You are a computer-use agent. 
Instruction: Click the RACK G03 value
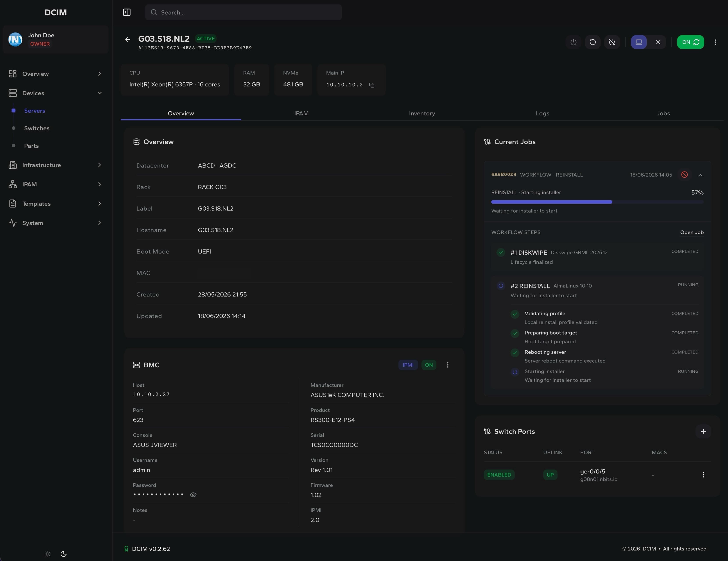(x=212, y=187)
